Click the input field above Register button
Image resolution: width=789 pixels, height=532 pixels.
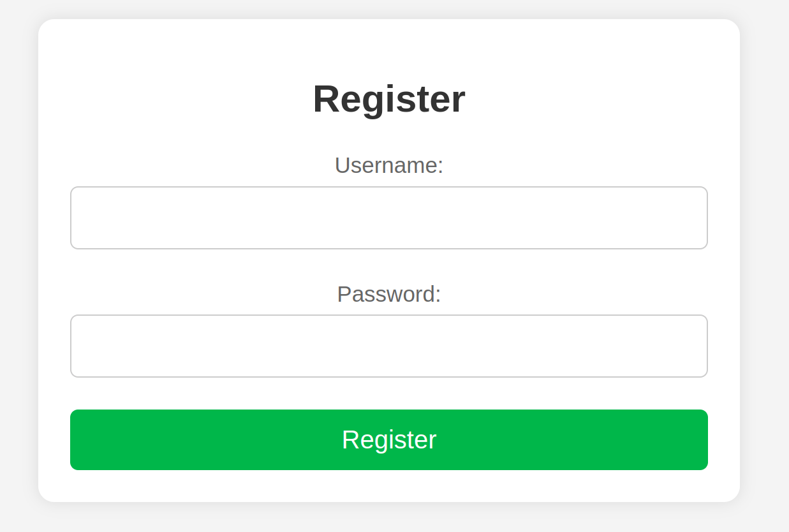click(x=389, y=346)
